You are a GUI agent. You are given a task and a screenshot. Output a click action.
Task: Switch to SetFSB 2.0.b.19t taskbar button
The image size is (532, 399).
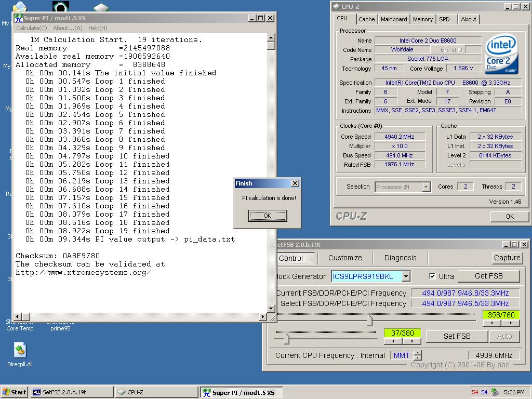click(72, 392)
